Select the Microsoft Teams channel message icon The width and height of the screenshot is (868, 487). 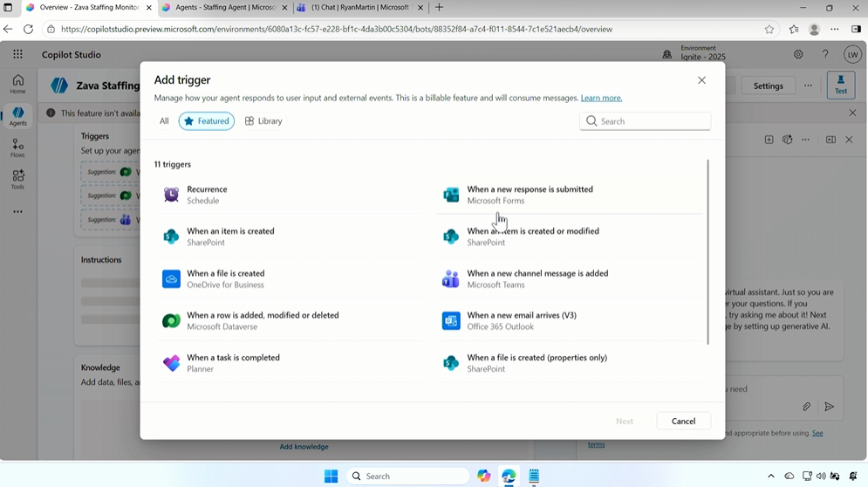click(x=451, y=278)
